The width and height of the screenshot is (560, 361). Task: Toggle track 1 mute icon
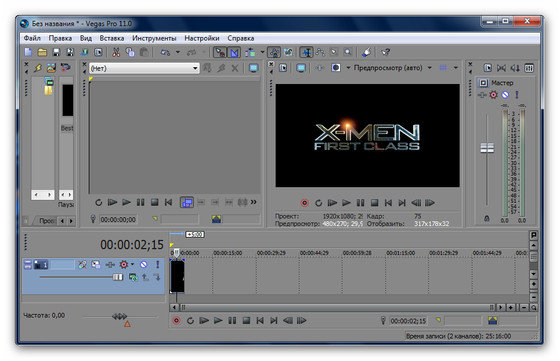(x=143, y=265)
